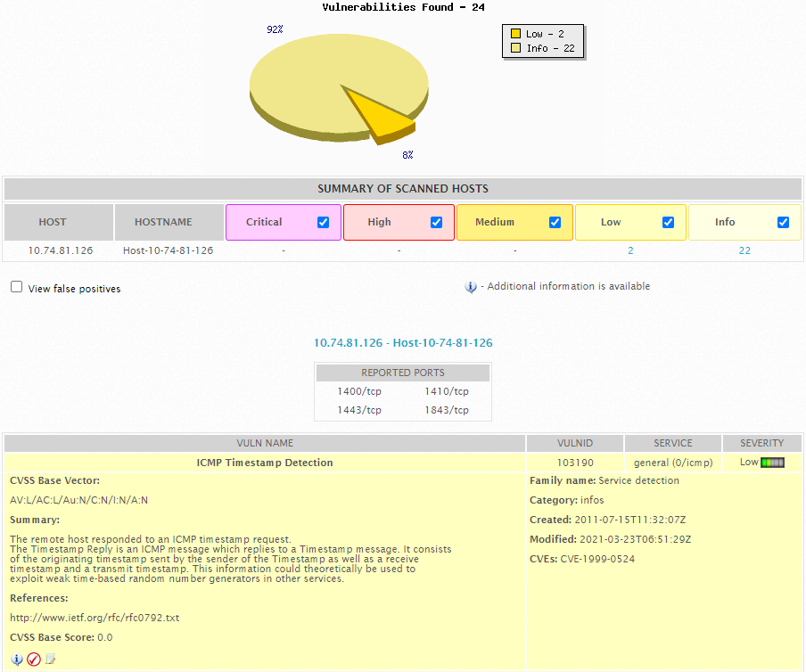Click the Info - 22 legend color swatch
806x672 pixels.
515,48
